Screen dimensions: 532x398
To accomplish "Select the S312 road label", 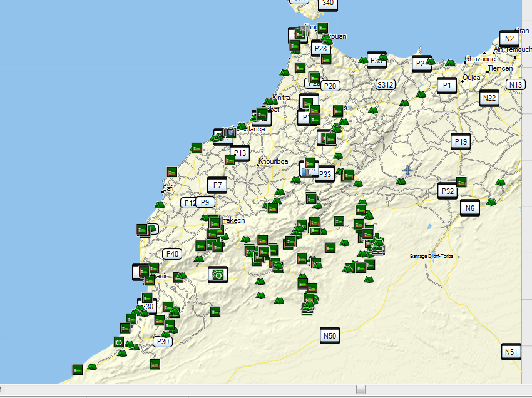I will [386, 84].
